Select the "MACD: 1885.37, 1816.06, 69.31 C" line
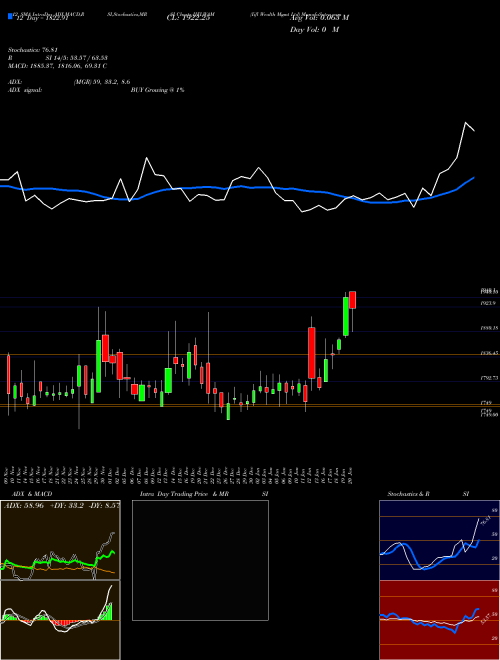The height and width of the screenshot is (660, 500). (57, 66)
